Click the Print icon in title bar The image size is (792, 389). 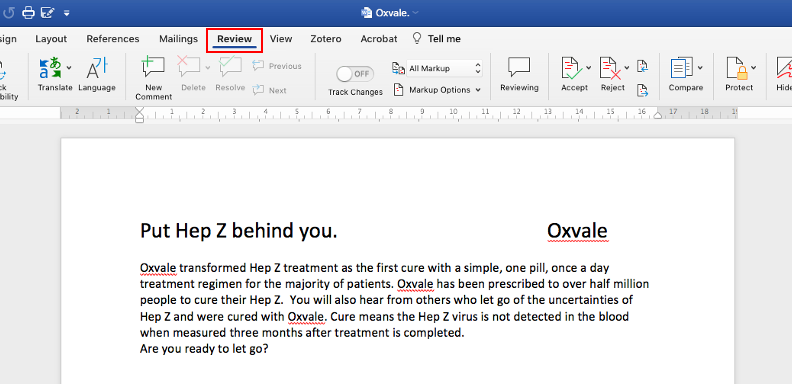point(28,13)
